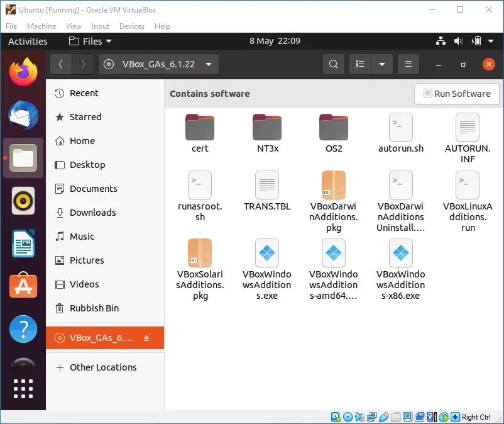The image size is (504, 424).
Task: Open the VirtualBox Devices menu
Action: [132, 26]
